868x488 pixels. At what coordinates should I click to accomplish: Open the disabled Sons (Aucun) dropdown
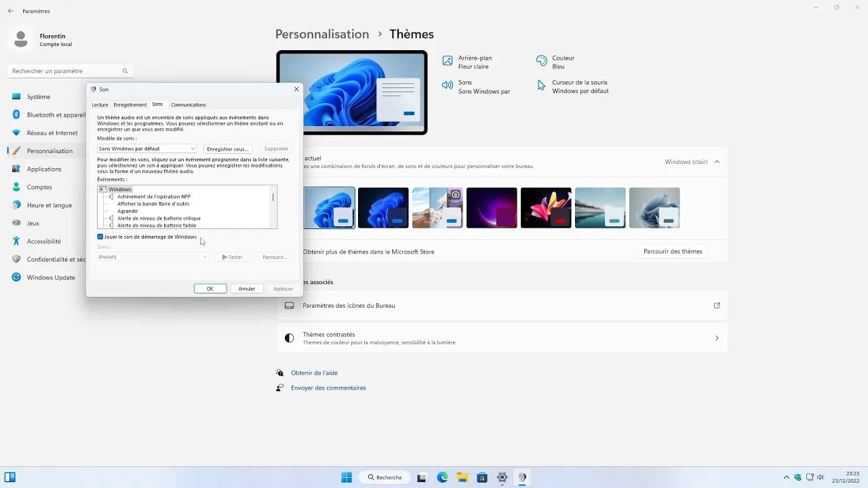click(x=153, y=257)
